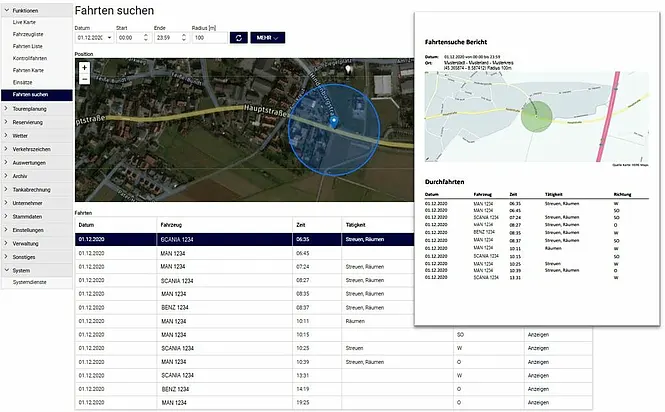
Task: Click the white marker icon on map
Action: (348, 70)
